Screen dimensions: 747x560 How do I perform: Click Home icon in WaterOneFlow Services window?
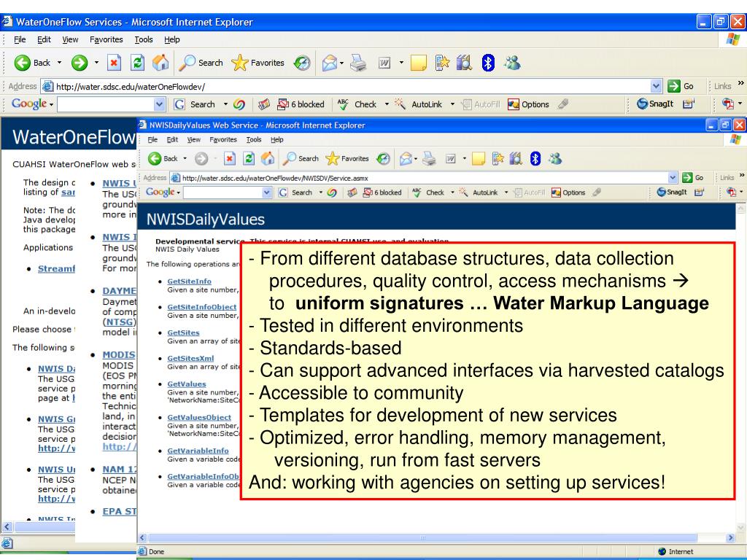click(160, 63)
